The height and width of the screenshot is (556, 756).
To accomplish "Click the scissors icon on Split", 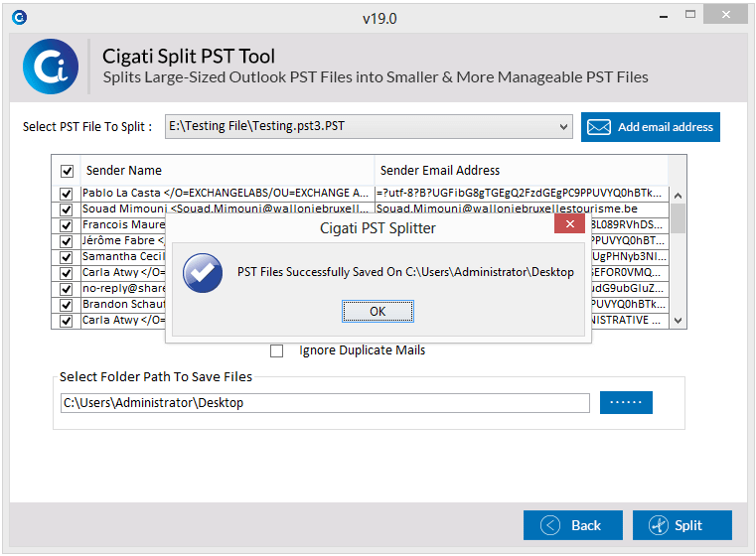I will (x=658, y=525).
